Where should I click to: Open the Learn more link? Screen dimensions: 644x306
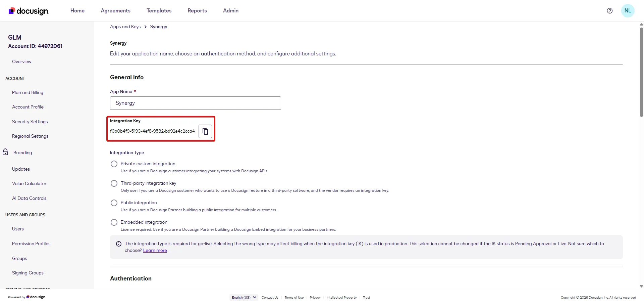pyautogui.click(x=155, y=250)
